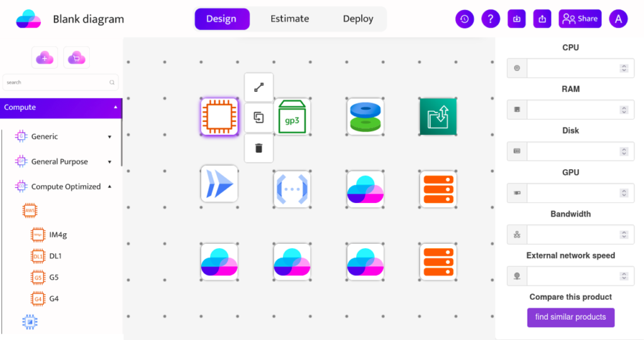The width and height of the screenshot is (644, 340).
Task: Select the orange server node in second row
Action: point(438,189)
